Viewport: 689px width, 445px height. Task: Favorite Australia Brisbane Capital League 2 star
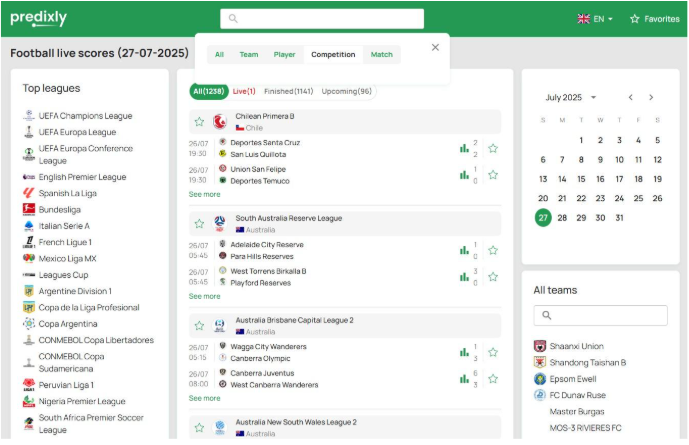[199, 326]
